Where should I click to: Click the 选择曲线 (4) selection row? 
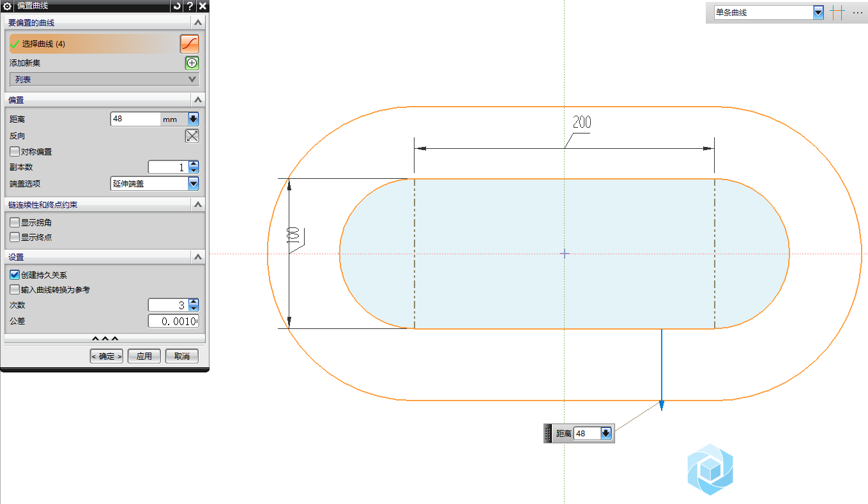[94, 44]
